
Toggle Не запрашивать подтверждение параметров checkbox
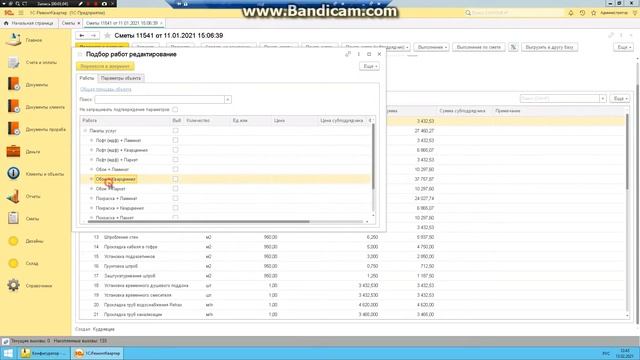(175, 109)
